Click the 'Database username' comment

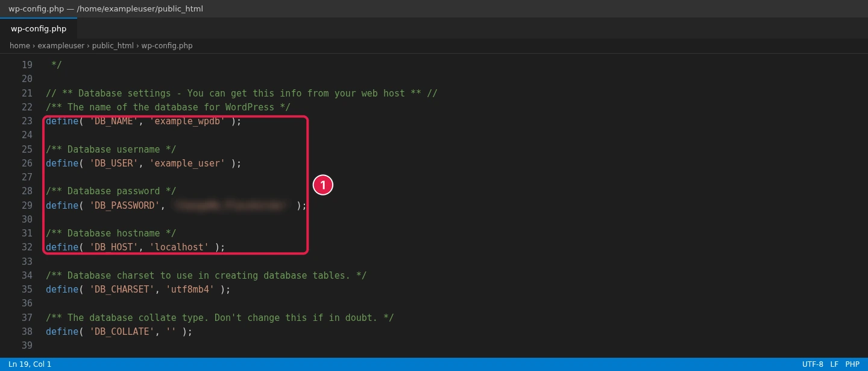pyautogui.click(x=111, y=150)
